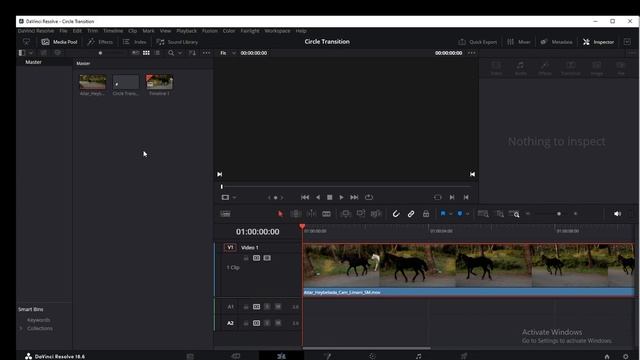640x360 pixels.
Task: Add a blue marker to timeline
Action: click(460, 213)
